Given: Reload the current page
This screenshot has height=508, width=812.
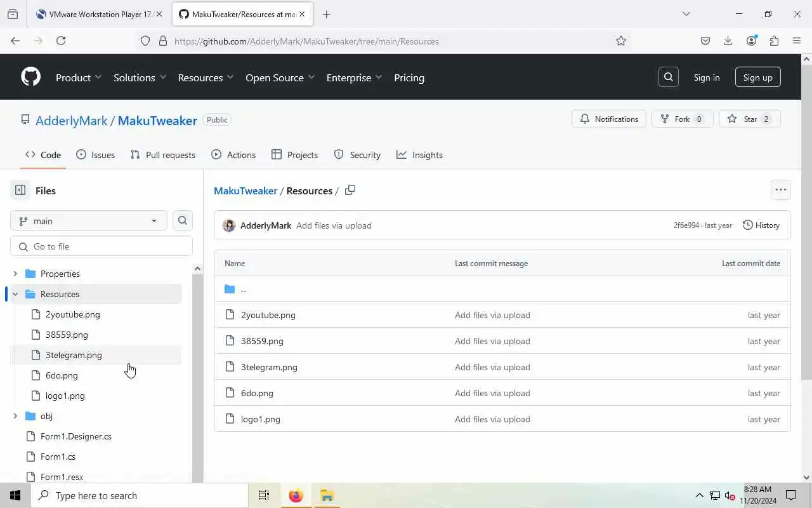Looking at the screenshot, I should click(61, 41).
